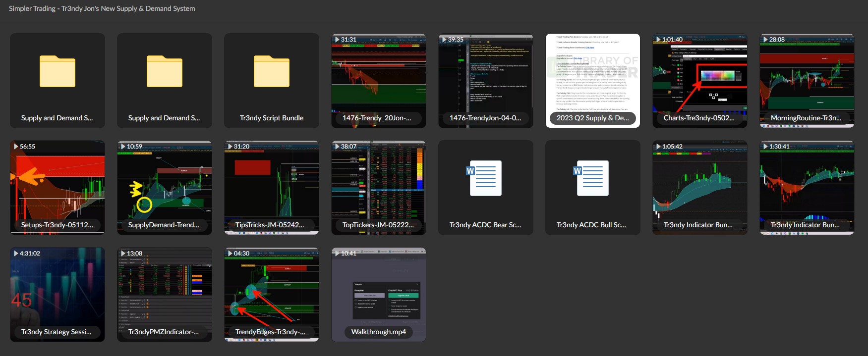Select the 'Tr3ndy ACDC Bull Sc...' file name

(591, 225)
